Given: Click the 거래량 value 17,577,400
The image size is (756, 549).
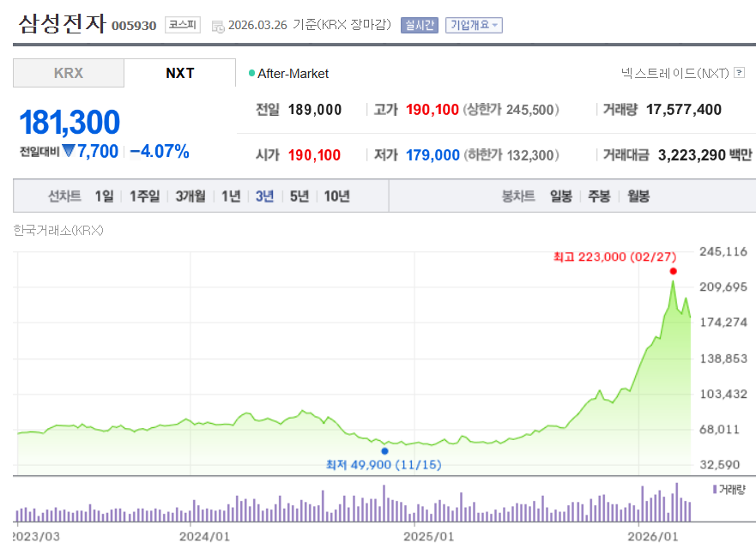Looking at the screenshot, I should point(684,110).
